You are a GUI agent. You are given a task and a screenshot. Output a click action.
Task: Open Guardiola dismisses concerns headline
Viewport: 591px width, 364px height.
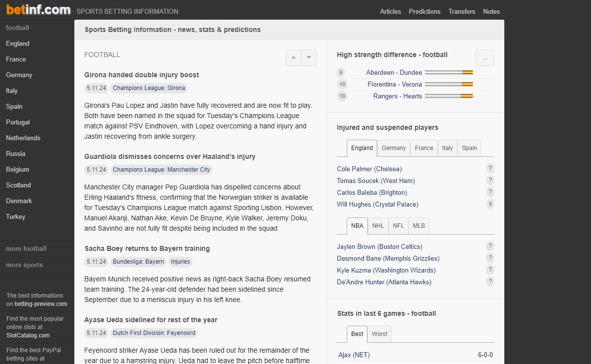[x=170, y=156]
